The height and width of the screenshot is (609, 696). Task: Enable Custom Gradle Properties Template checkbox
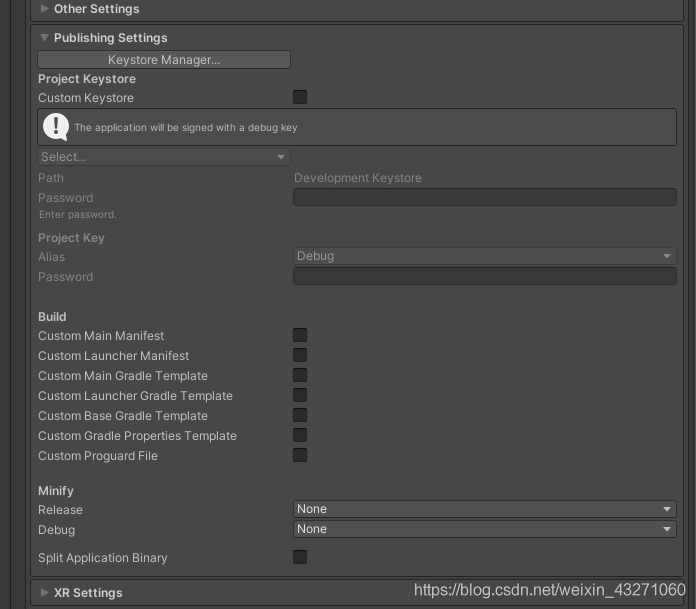[x=300, y=435]
